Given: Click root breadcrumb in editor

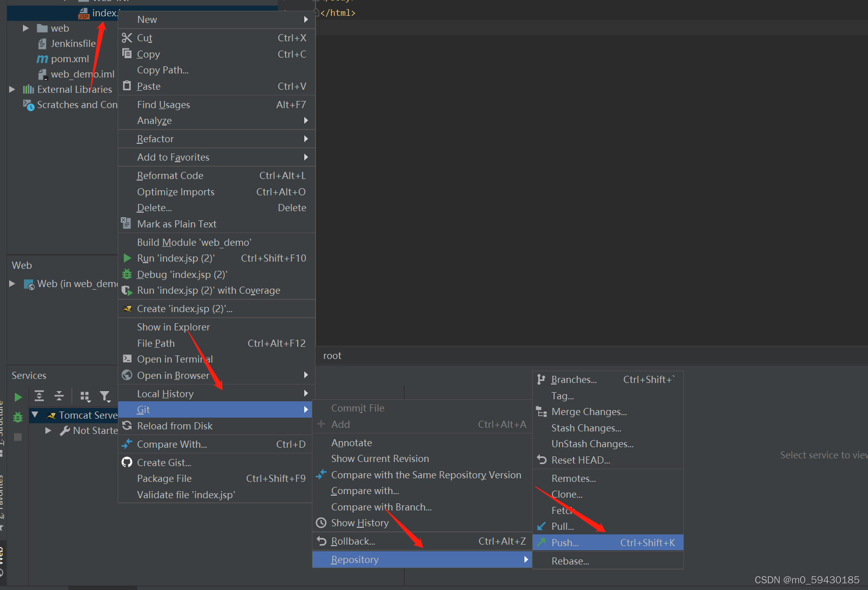Looking at the screenshot, I should point(332,355).
